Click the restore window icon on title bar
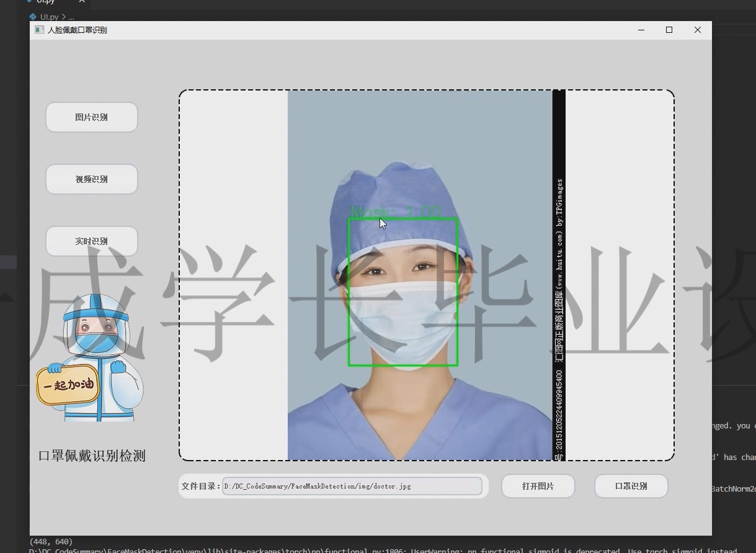 point(669,30)
